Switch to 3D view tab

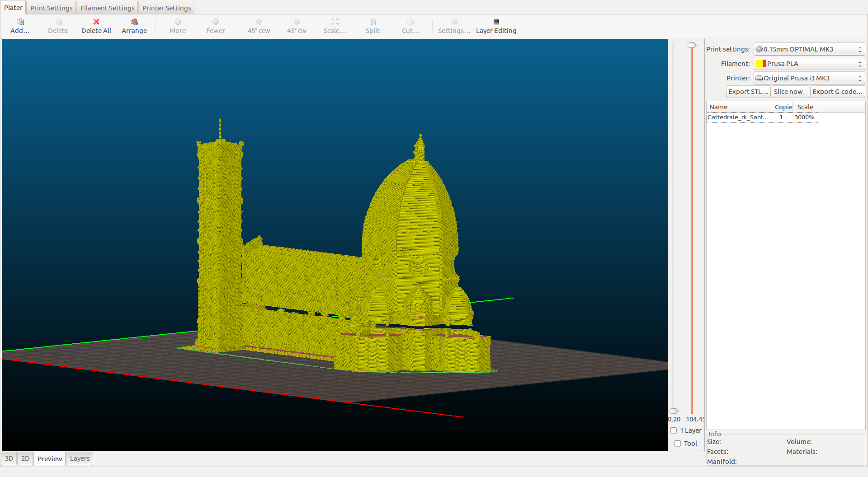click(9, 458)
